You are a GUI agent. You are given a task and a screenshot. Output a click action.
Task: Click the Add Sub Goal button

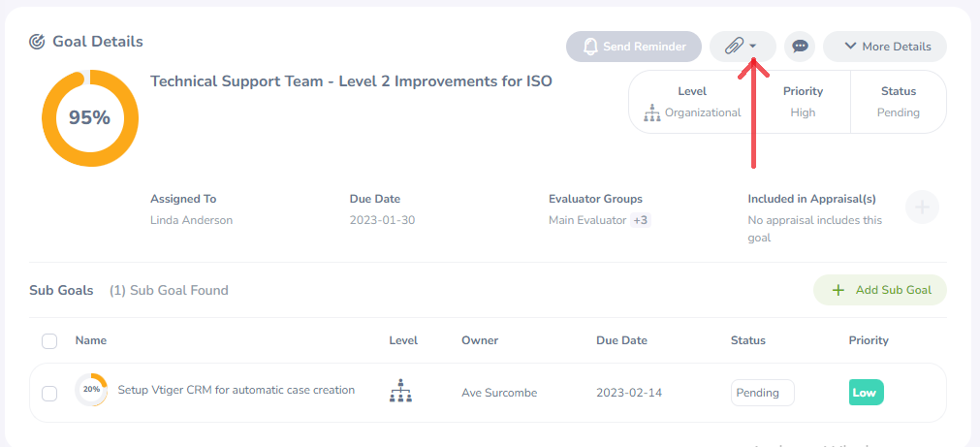click(879, 290)
